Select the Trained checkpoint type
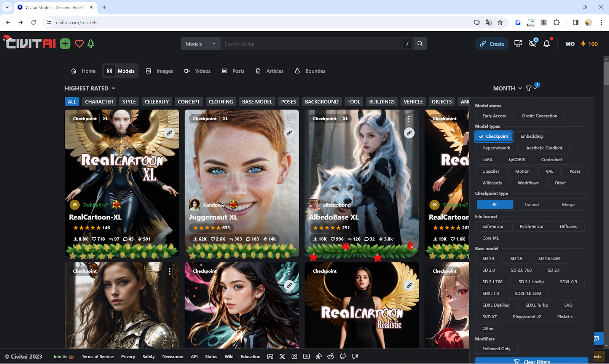Screen dimensions: 609x364 click(x=531, y=205)
